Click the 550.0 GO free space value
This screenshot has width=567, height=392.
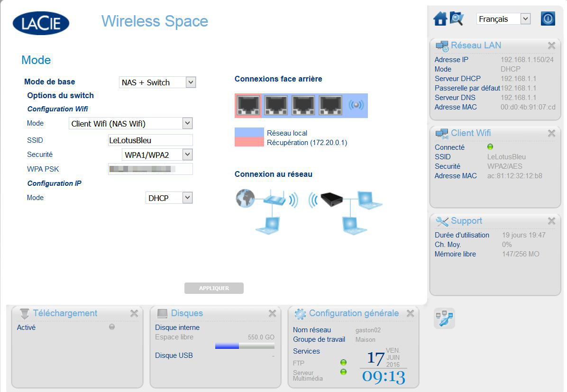tap(261, 337)
